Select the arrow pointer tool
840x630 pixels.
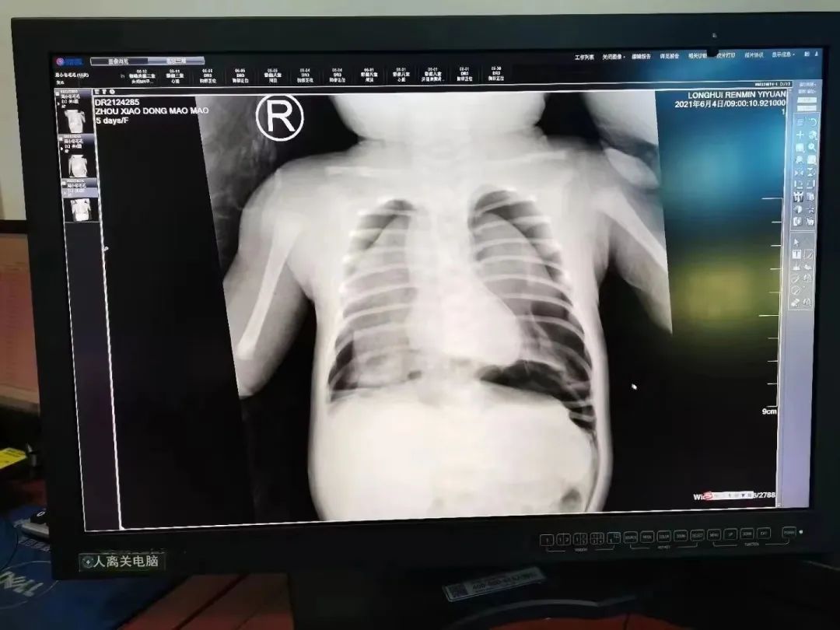click(x=796, y=242)
